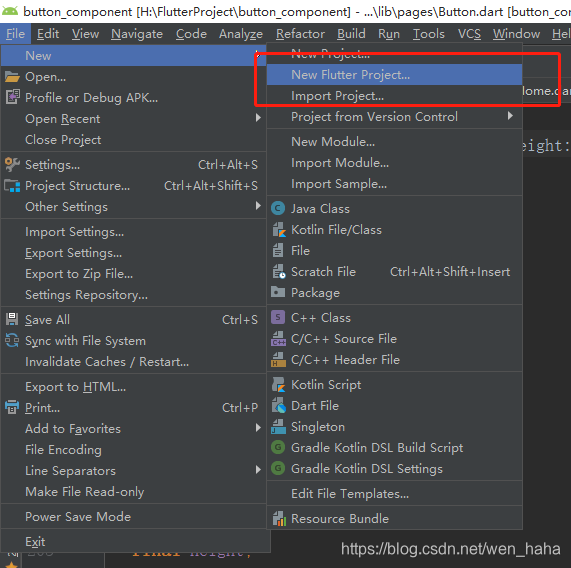Click the Gradle Kotlin DSL Build Script icon
This screenshot has height=568, width=571.
tap(278, 447)
